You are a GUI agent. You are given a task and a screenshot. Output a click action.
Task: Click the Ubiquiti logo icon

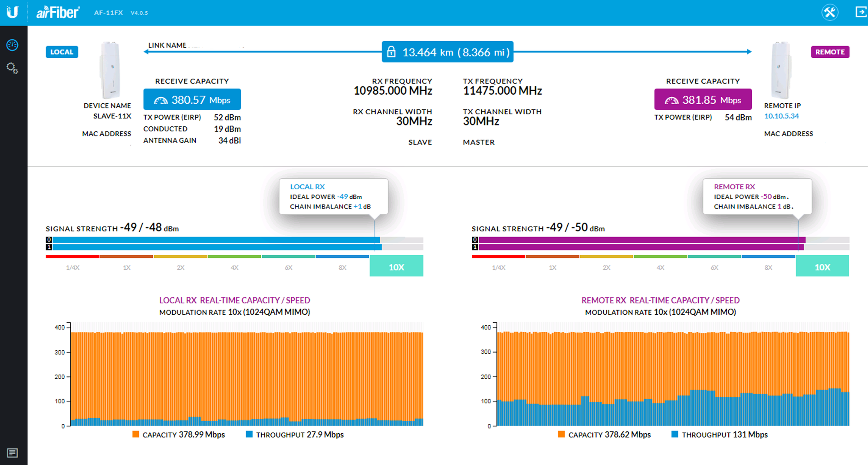[x=13, y=12]
